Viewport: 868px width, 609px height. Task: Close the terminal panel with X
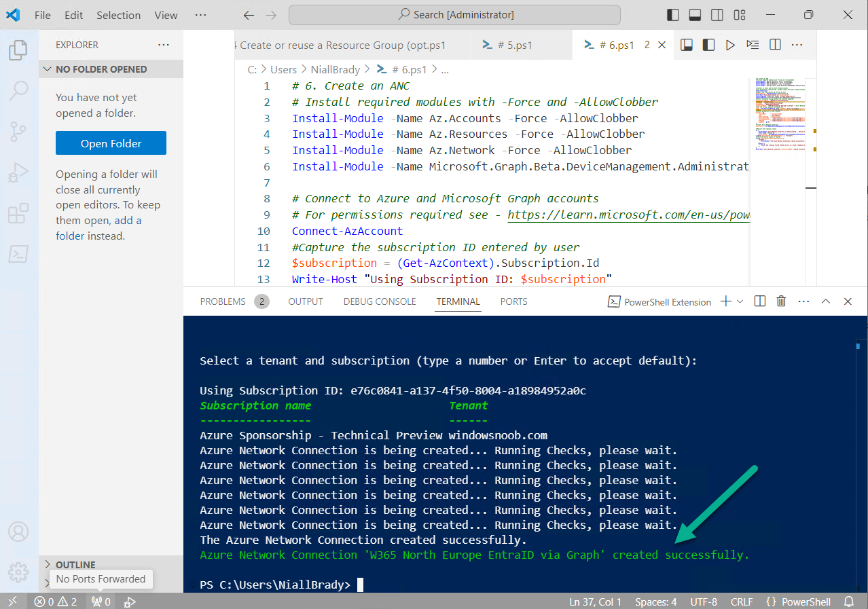tap(848, 301)
